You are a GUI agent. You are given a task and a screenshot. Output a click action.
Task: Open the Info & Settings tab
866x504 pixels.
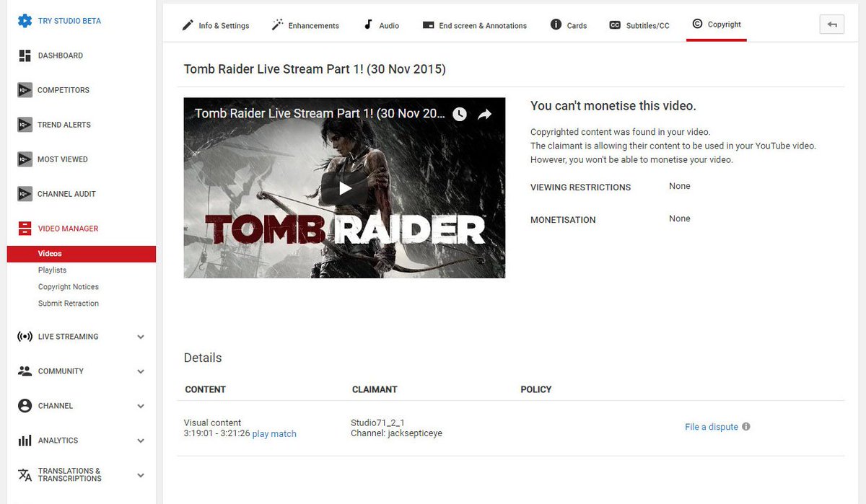coord(215,25)
